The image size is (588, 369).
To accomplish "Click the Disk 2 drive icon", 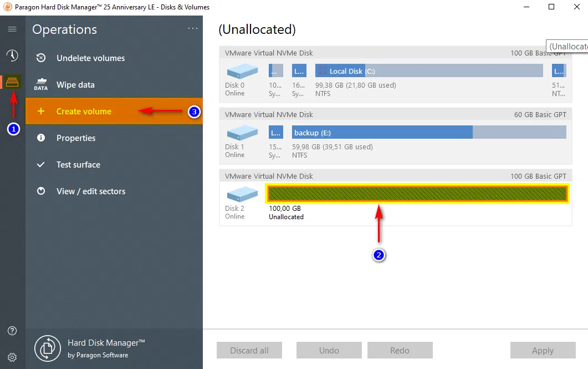I will pos(242,194).
